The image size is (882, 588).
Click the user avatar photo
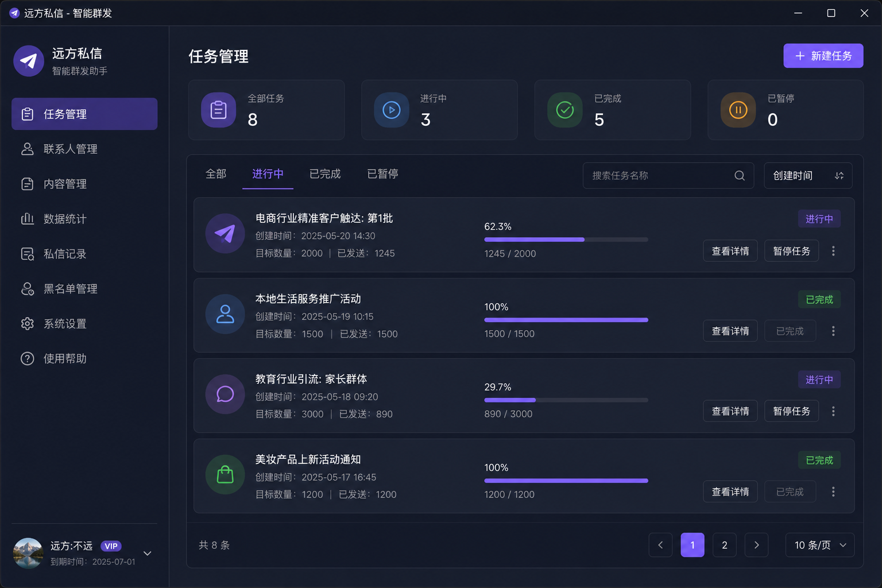28,553
